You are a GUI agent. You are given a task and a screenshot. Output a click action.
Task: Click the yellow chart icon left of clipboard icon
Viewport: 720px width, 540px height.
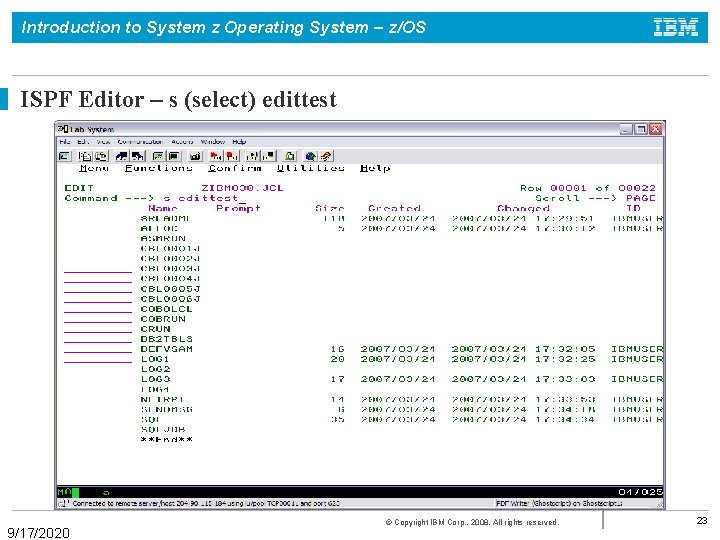click(253, 156)
